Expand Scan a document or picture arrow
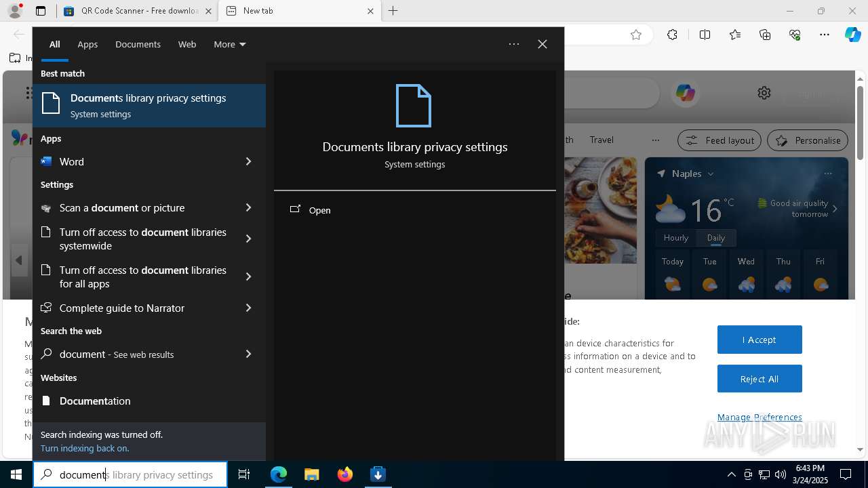This screenshot has width=868, height=488. click(248, 207)
